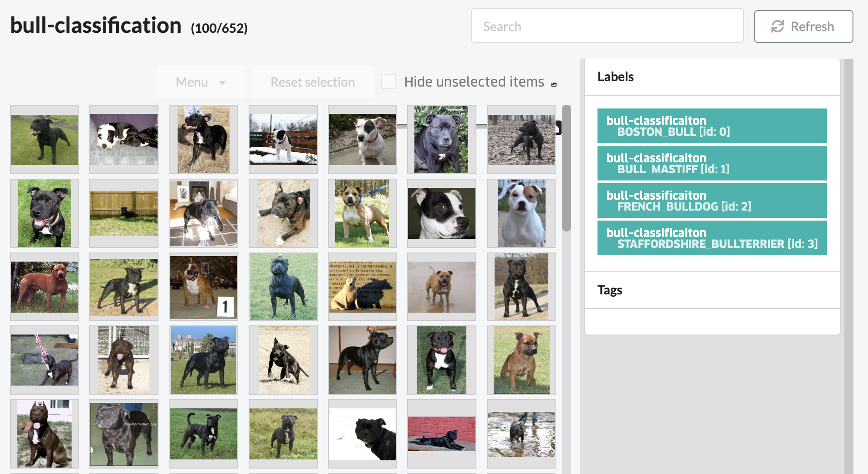Viewport: 868px width, 474px height.
Task: Select black dog with white chest, tongue out
Action: (x=442, y=360)
